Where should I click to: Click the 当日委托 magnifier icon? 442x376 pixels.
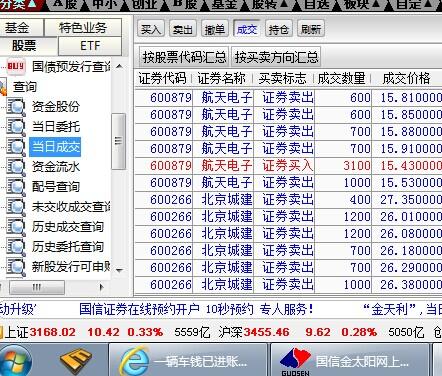(x=15, y=127)
